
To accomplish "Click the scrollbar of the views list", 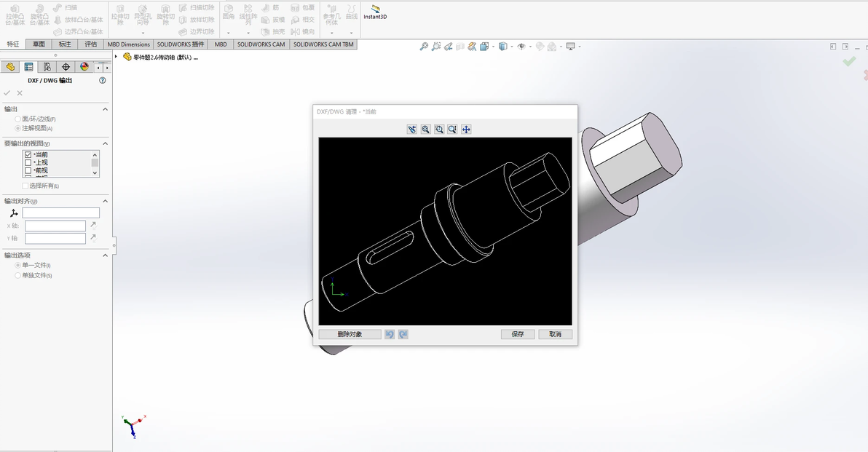I will click(95, 163).
